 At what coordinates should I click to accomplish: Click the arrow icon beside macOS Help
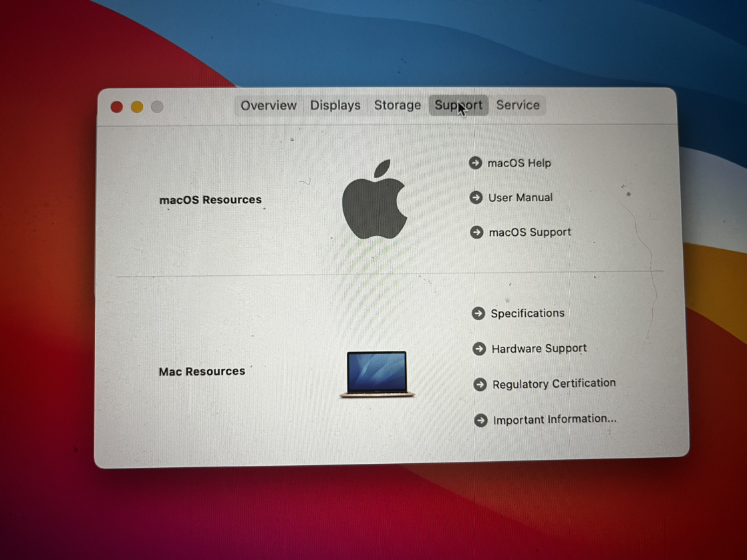pyautogui.click(x=475, y=163)
